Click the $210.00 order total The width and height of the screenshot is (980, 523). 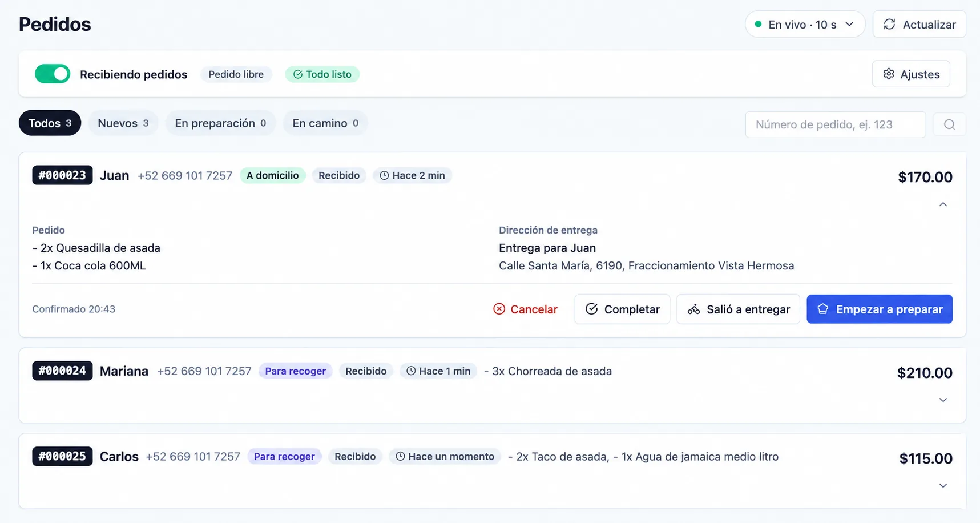point(925,373)
